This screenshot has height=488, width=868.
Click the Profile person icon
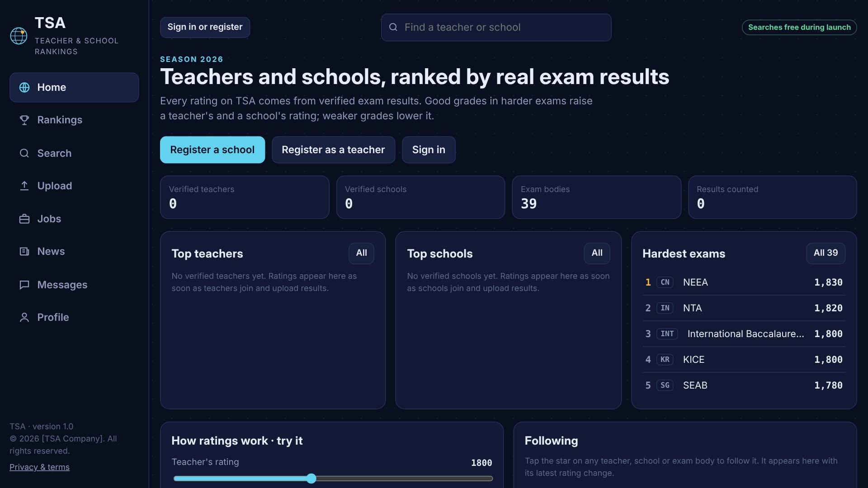(x=24, y=317)
